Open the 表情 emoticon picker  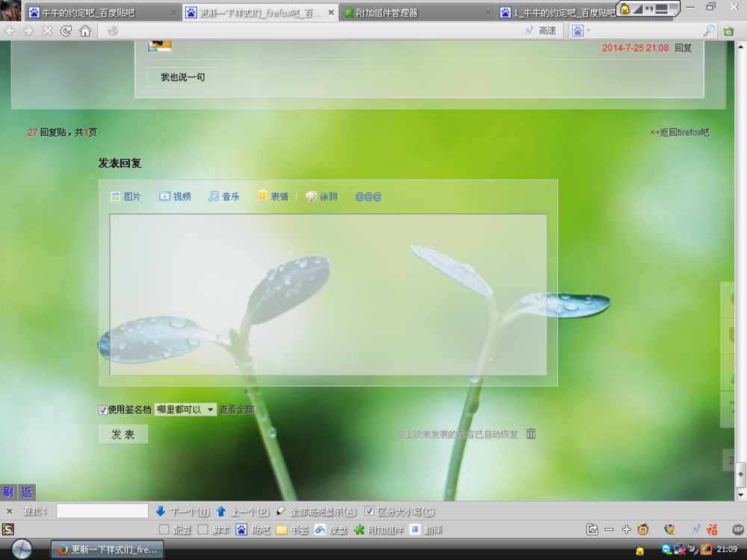[273, 196]
